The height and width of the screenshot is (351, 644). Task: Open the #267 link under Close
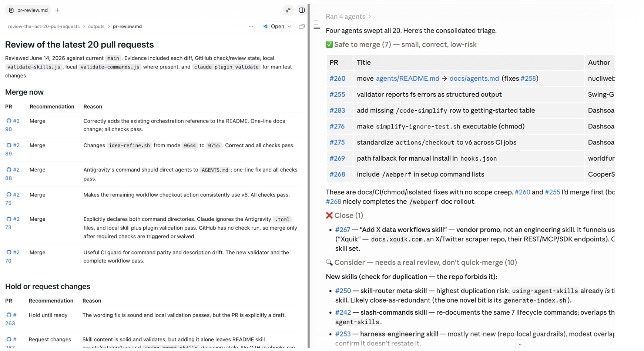(x=343, y=230)
